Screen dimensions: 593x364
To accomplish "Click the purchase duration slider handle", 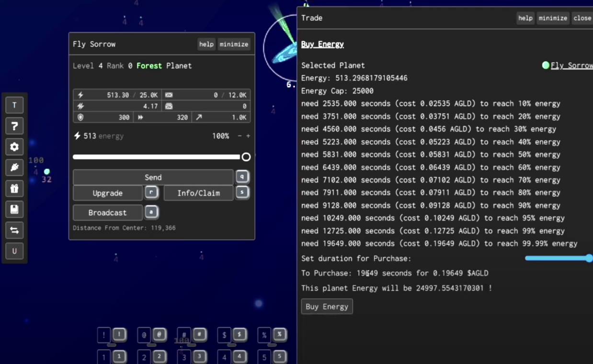I will (589, 258).
